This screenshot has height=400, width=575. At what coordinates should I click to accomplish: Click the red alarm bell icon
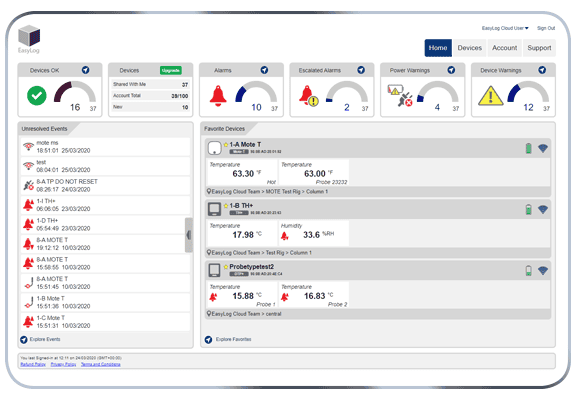218,96
